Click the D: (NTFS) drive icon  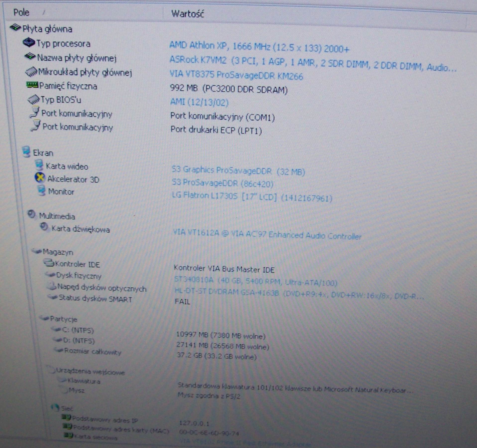pyautogui.click(x=58, y=339)
